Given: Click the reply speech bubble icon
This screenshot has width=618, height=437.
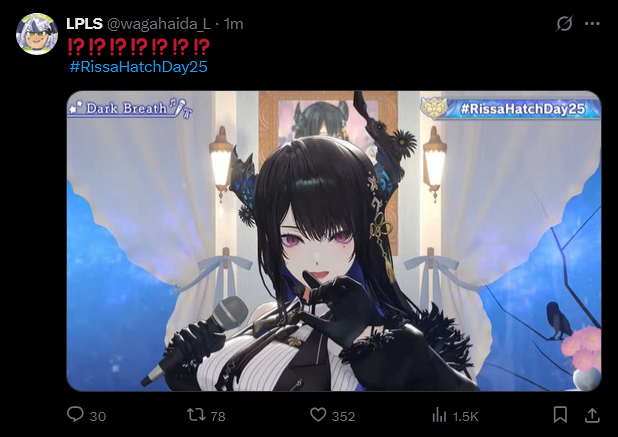Looking at the screenshot, I should point(75,415).
